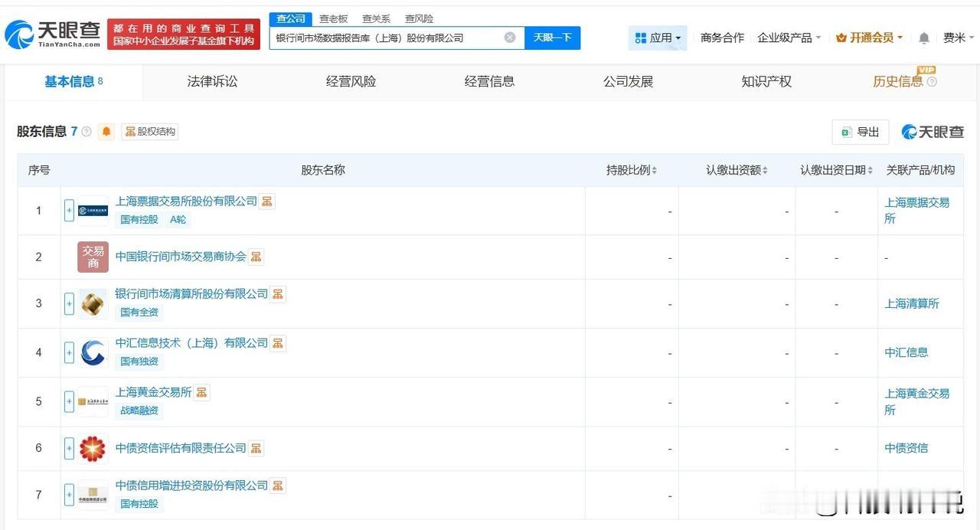Viewport: 980px width, 530px height.
Task: Open 中债信用增进投资股份有限公司 shareholder link
Action: coord(191,486)
